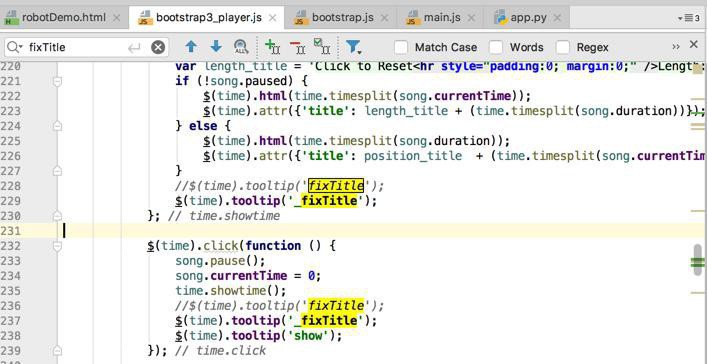Click position_title variable on line 226
The width and height of the screenshot is (707, 364).
[413, 156]
